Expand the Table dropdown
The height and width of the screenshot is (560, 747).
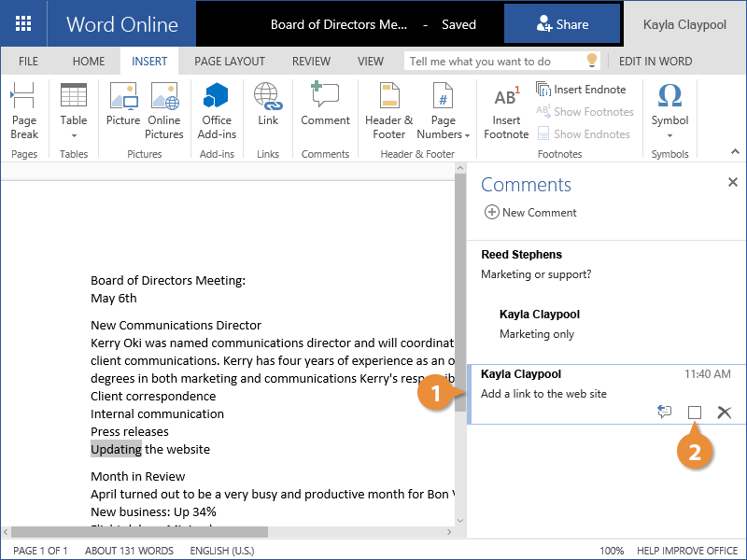74,133
